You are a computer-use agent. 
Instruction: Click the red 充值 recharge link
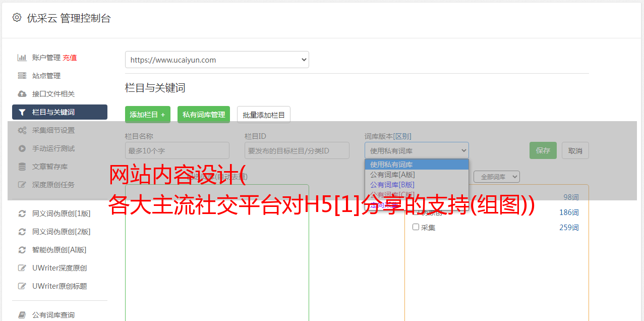click(70, 58)
